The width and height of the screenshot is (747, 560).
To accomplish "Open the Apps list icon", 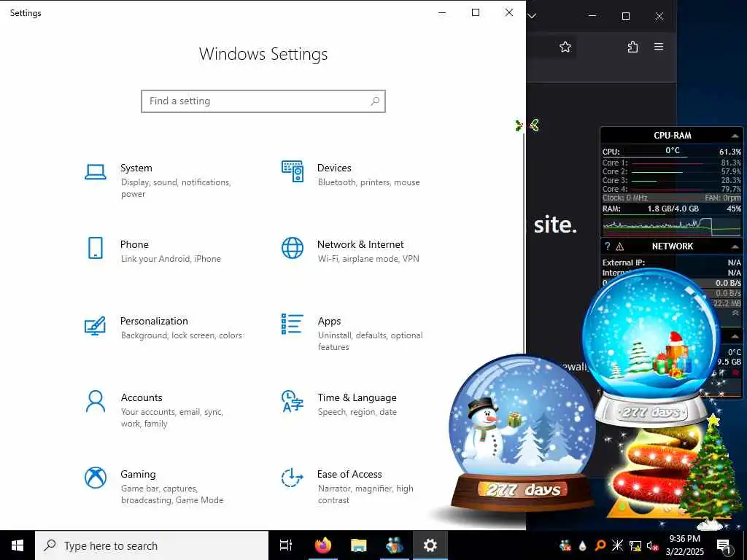I will [292, 324].
